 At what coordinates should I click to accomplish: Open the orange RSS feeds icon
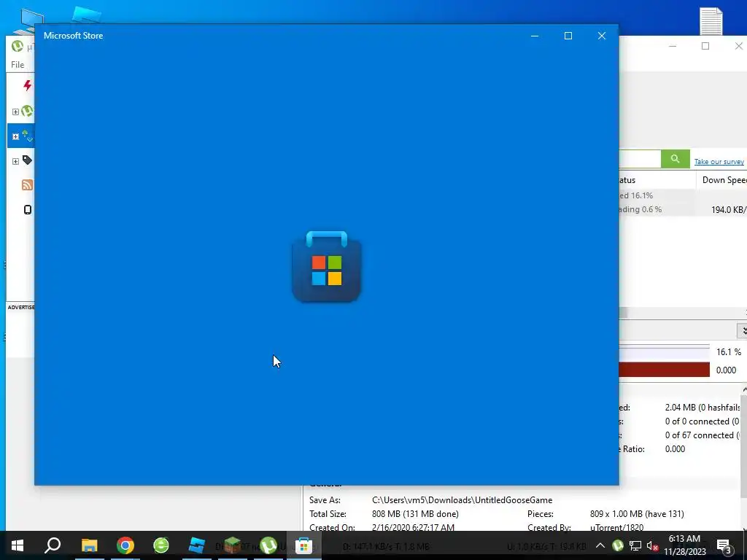click(x=27, y=184)
